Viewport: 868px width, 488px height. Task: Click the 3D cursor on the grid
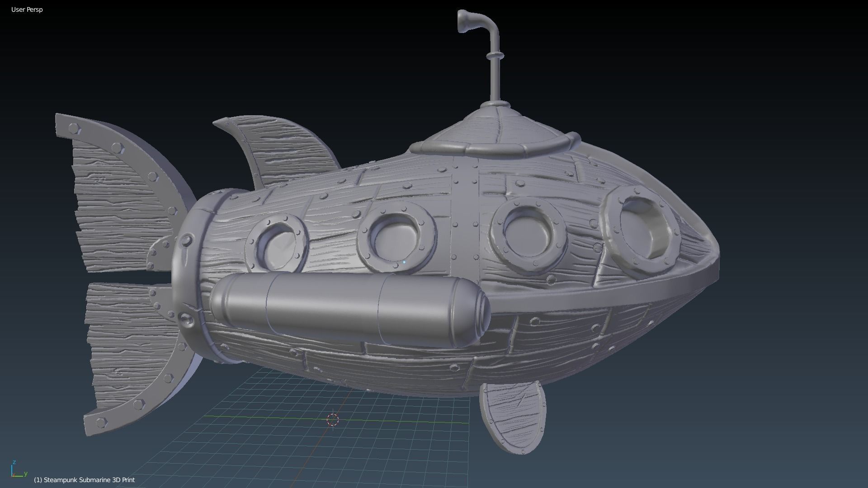[x=333, y=420]
